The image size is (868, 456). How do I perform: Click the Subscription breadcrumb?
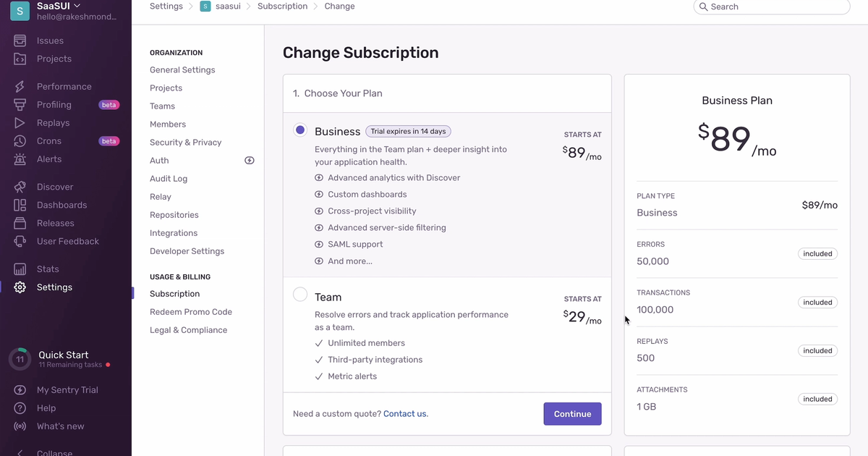pos(282,6)
